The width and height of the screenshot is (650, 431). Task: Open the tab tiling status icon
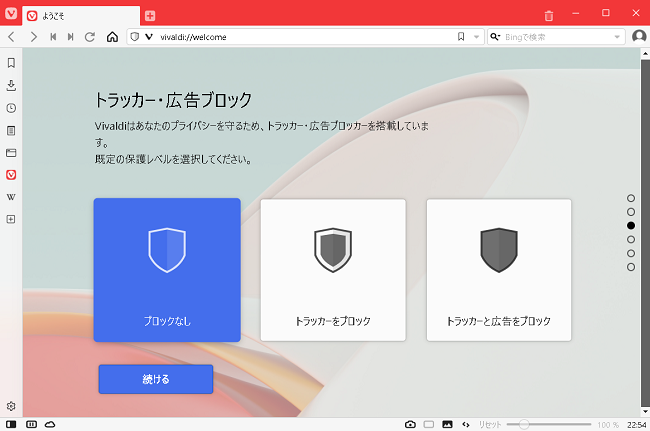click(x=32, y=424)
